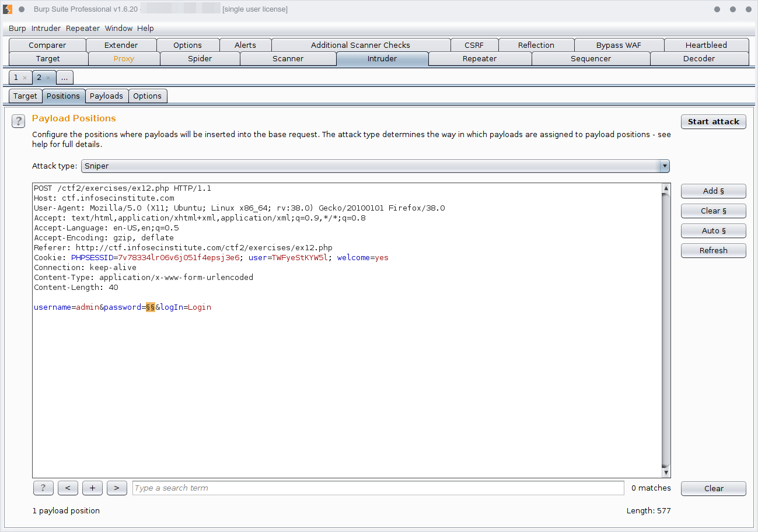This screenshot has width=758, height=532.
Task: Go to previous search match arrow
Action: coord(68,488)
